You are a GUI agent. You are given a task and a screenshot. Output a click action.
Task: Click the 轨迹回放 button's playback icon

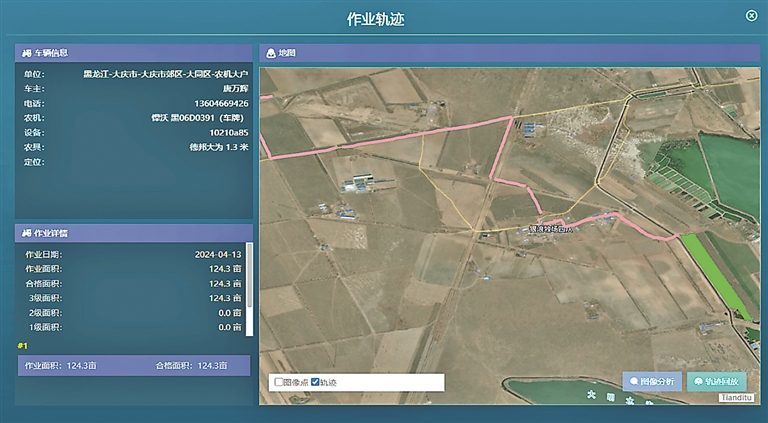click(698, 381)
